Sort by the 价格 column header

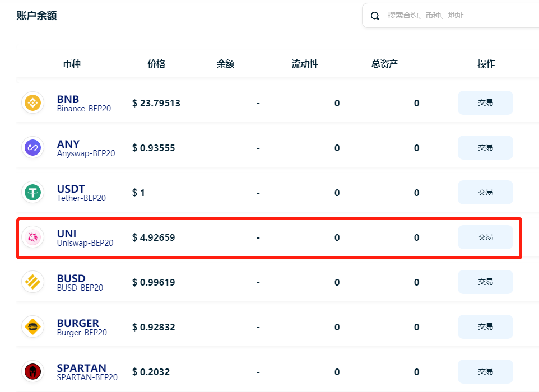point(156,64)
